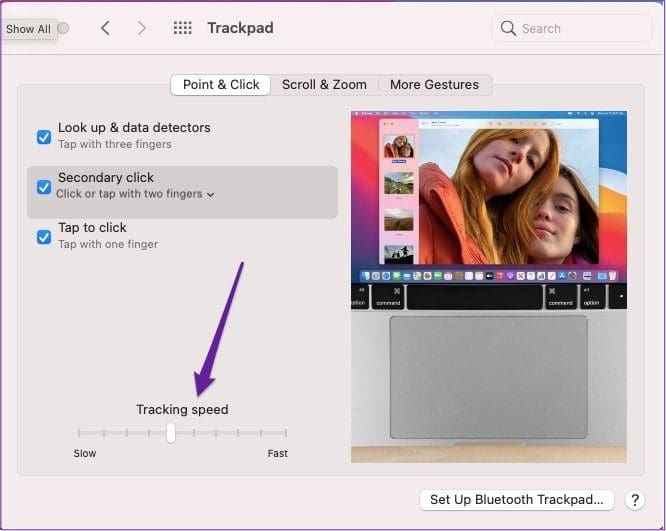The width and height of the screenshot is (666, 531).
Task: Uncheck Look up & data detectors
Action: [44, 137]
